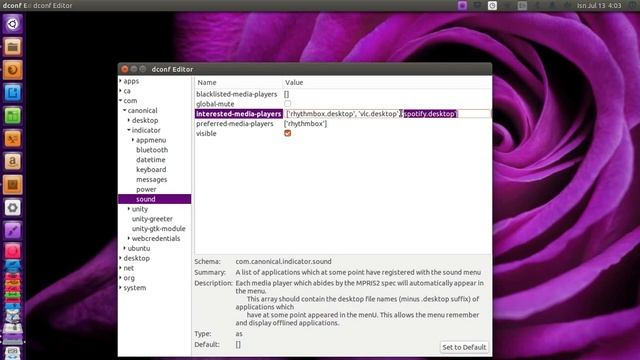Image resolution: width=640 pixels, height=360 pixels.
Task: Open System Settings gear in the dock
Action: pyautogui.click(x=13, y=208)
